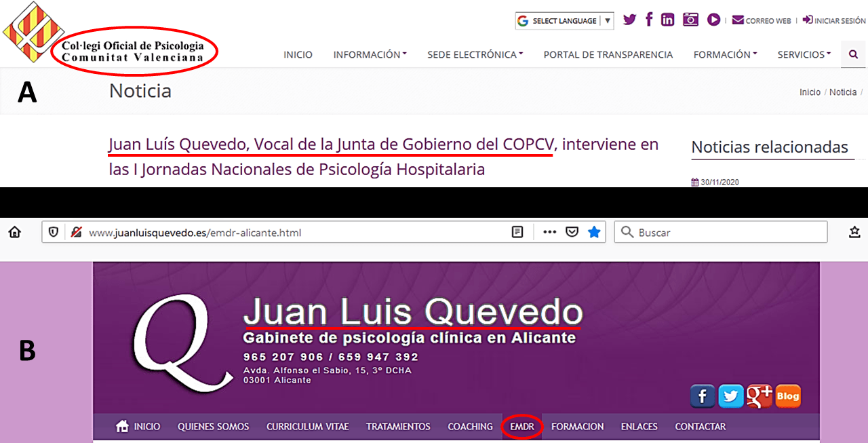Open TRATAMIENTOS tab
This screenshot has width=868, height=443.
(x=399, y=427)
